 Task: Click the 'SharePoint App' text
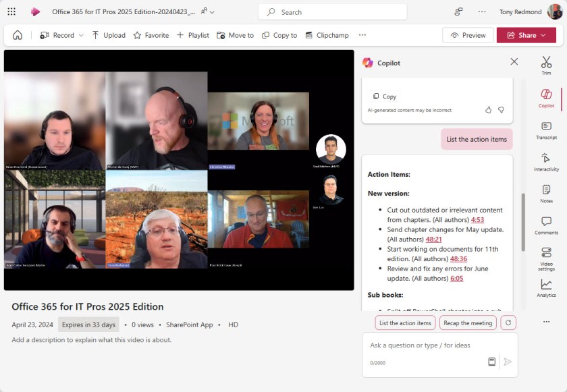coord(190,325)
